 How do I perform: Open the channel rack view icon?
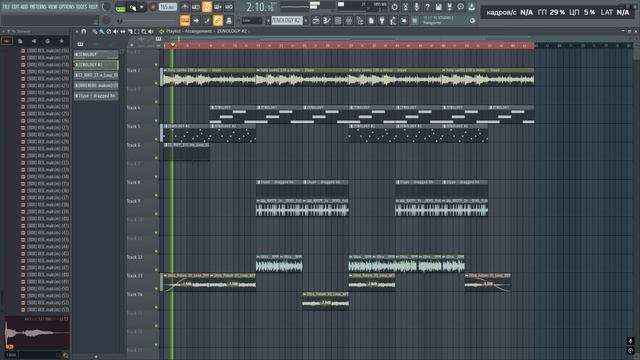click(338, 20)
